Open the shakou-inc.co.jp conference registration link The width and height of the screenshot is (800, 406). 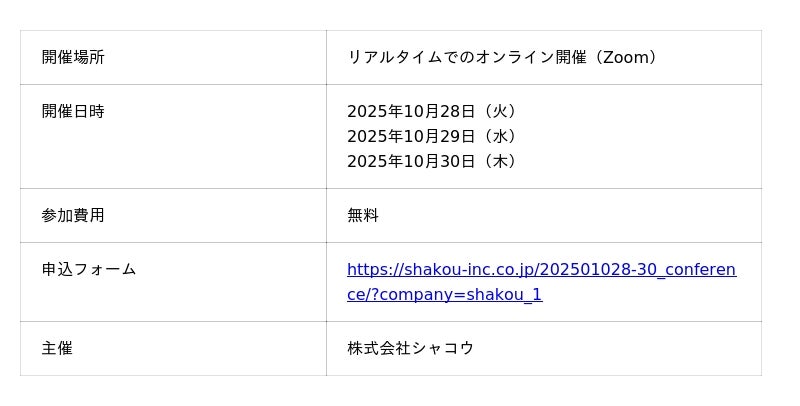541,270
